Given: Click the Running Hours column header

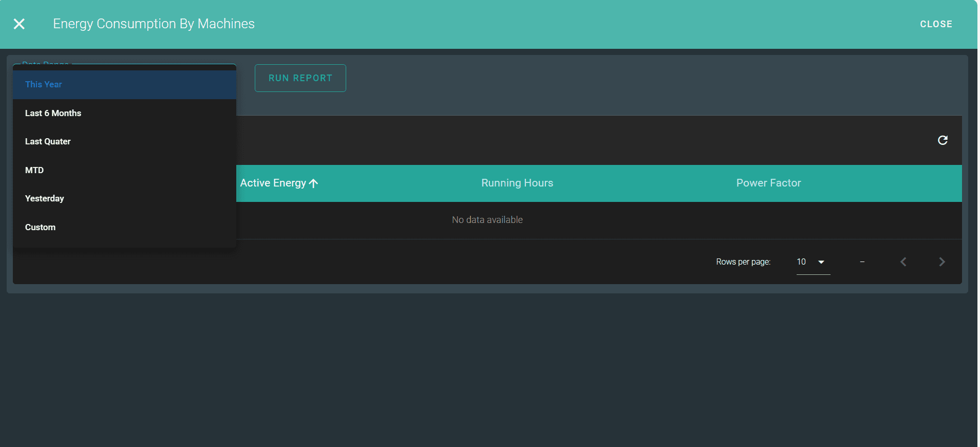Looking at the screenshot, I should pyautogui.click(x=517, y=183).
